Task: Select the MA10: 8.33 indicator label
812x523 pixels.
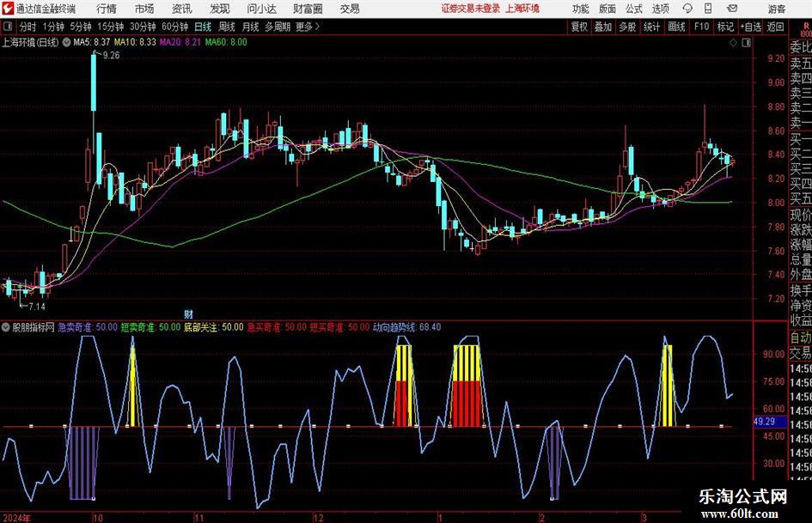Action: [x=135, y=42]
